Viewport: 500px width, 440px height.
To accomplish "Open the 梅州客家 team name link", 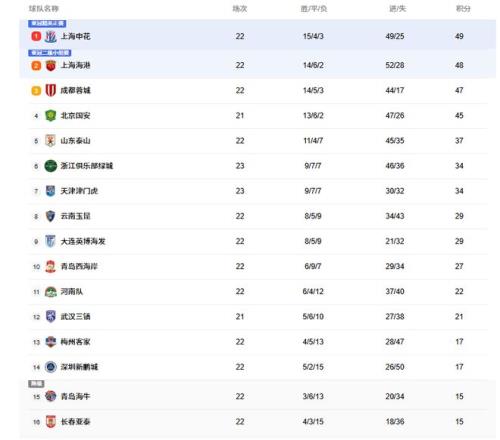I will 75,342.
